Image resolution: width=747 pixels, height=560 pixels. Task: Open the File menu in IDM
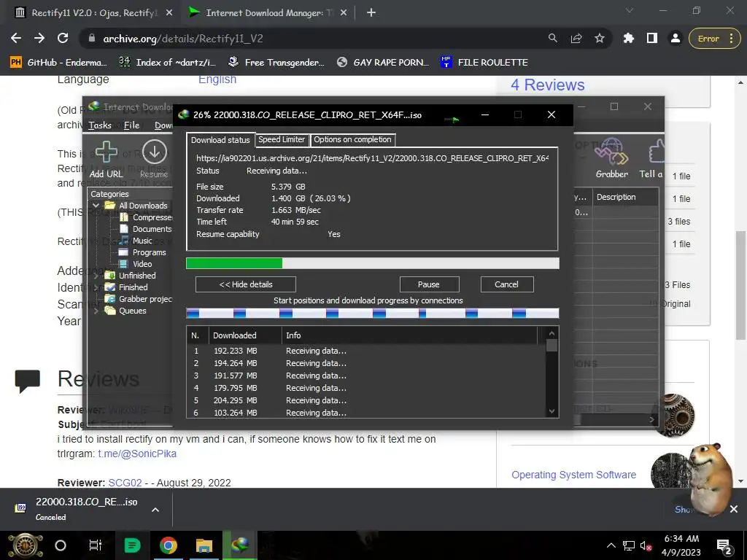[x=131, y=125]
